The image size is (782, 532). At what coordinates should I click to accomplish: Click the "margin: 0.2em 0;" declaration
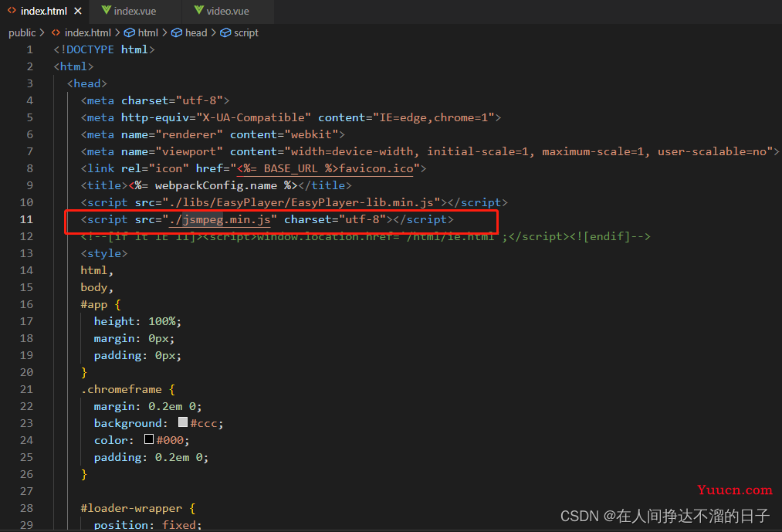click(x=148, y=406)
